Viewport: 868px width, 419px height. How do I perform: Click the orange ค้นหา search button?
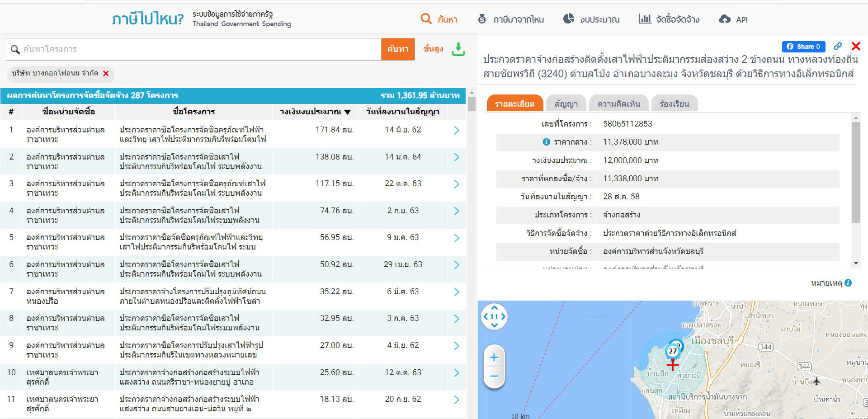coord(398,49)
